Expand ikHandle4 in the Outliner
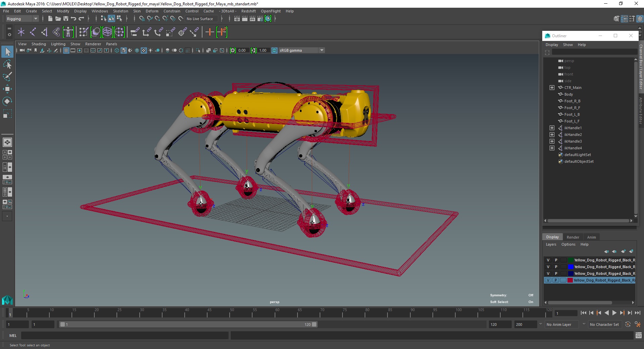 552,148
